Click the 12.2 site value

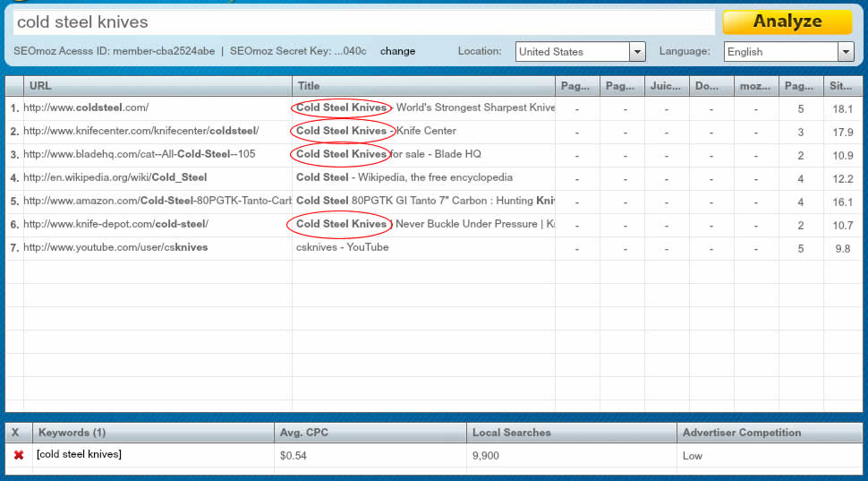coord(843,179)
